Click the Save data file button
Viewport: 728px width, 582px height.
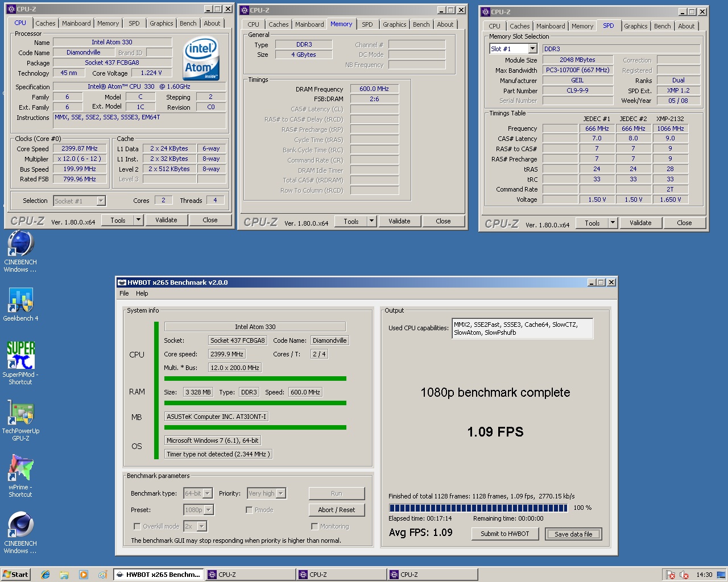click(x=573, y=534)
